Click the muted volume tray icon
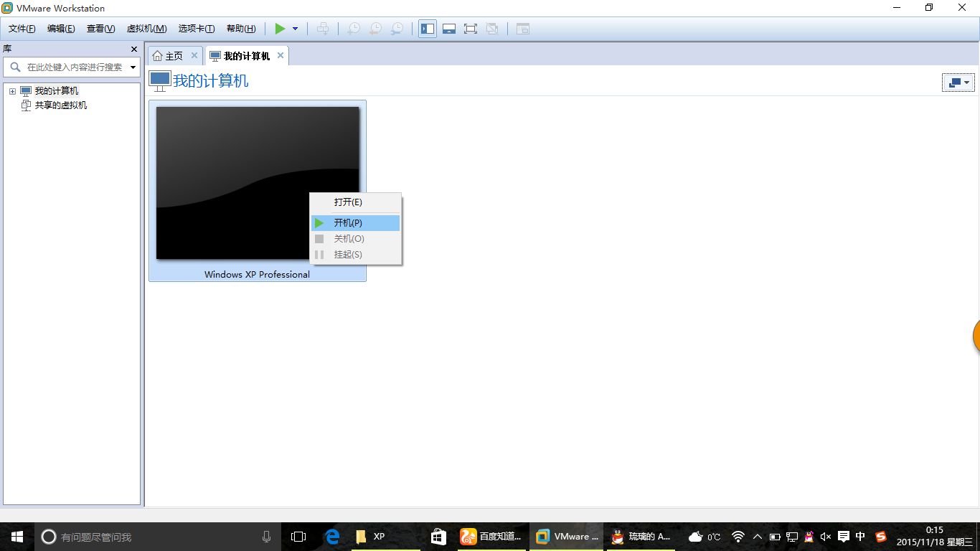 pyautogui.click(x=826, y=537)
